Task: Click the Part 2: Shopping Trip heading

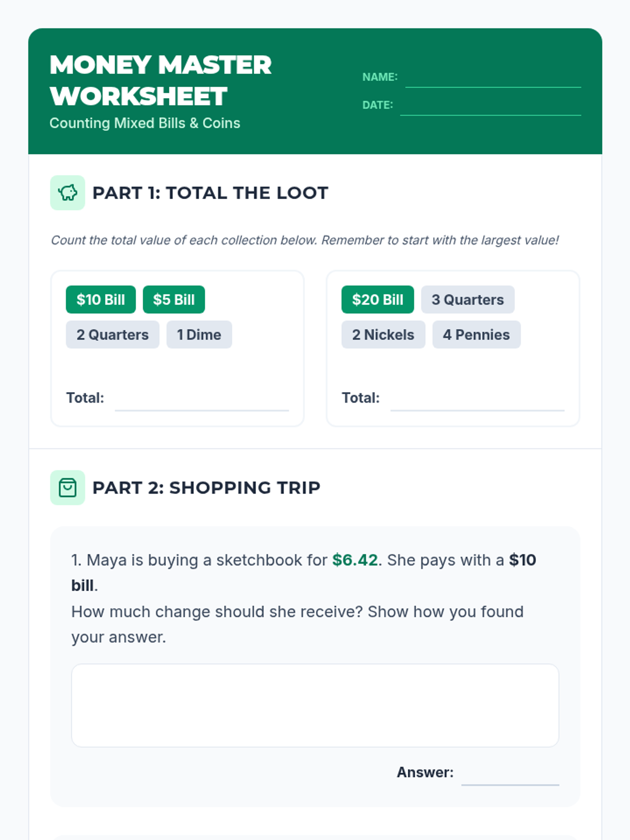Action: coord(206,488)
